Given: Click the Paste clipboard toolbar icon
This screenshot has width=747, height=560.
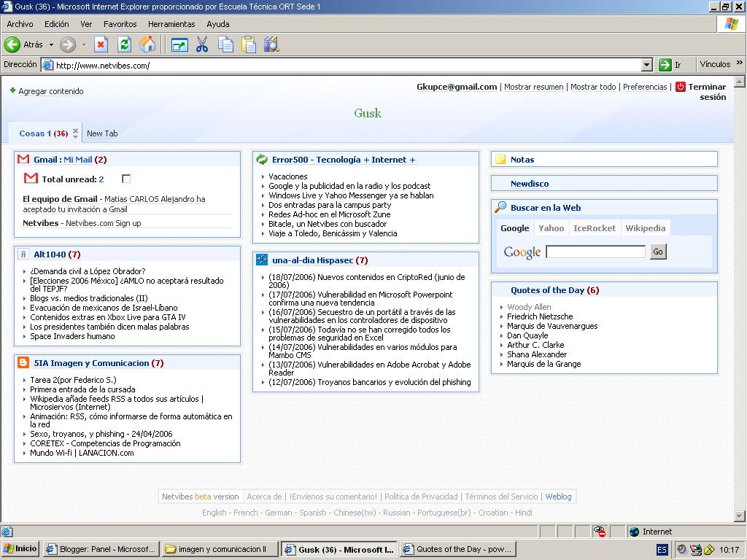Looking at the screenshot, I should pyautogui.click(x=248, y=44).
